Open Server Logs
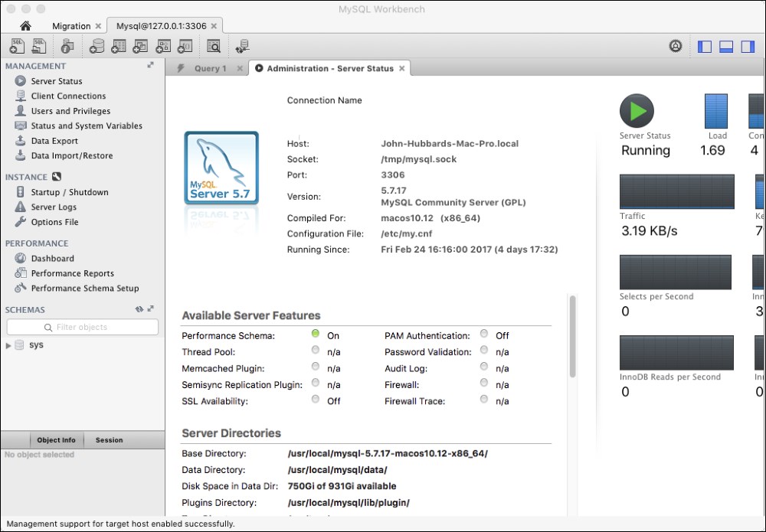 click(x=54, y=207)
